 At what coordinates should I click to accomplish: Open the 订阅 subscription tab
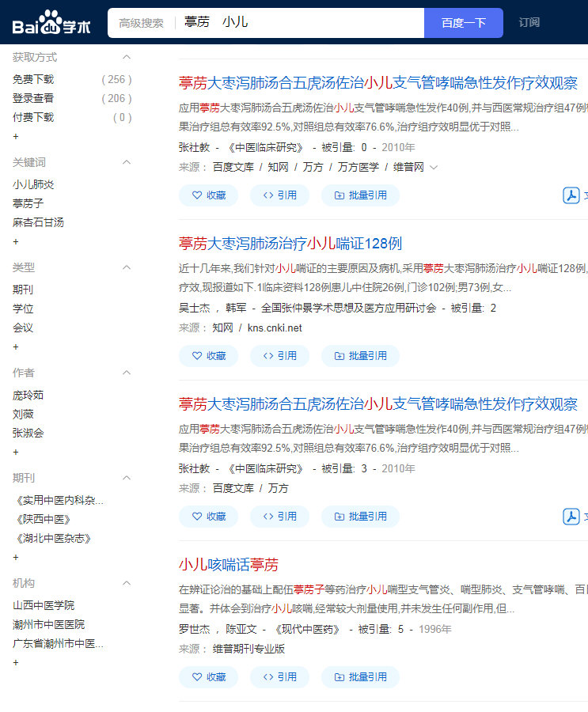click(529, 22)
